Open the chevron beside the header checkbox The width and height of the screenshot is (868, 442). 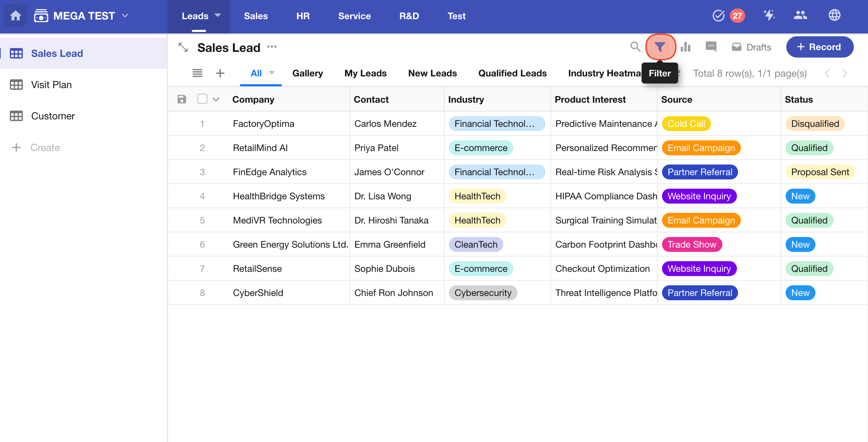click(x=216, y=99)
